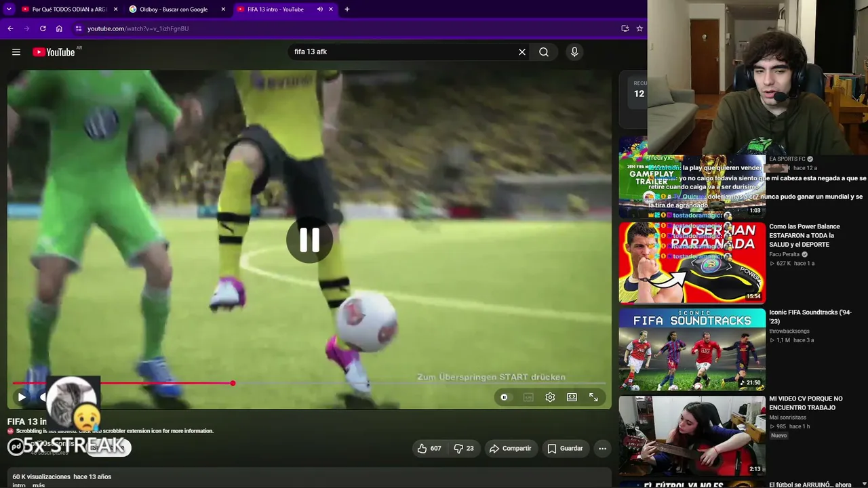
Task: Visit the throwbacksongs channel
Action: pos(789,331)
